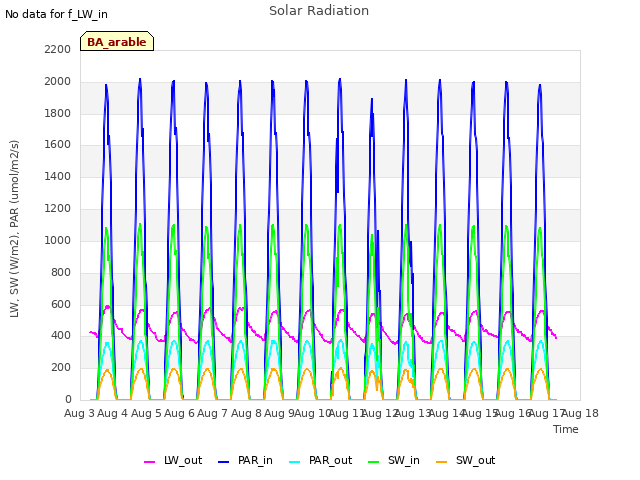Click the Aug 3 x-axis date label

click(x=79, y=413)
